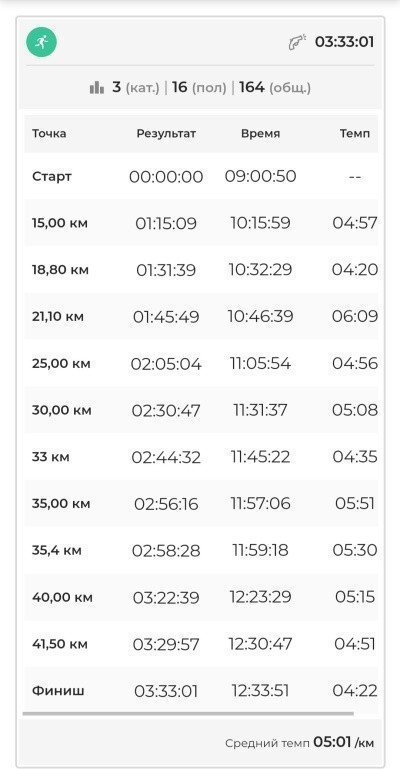Click the Средний темп 05:01 /км value
This screenshot has width=400, height=769.
tap(300, 743)
